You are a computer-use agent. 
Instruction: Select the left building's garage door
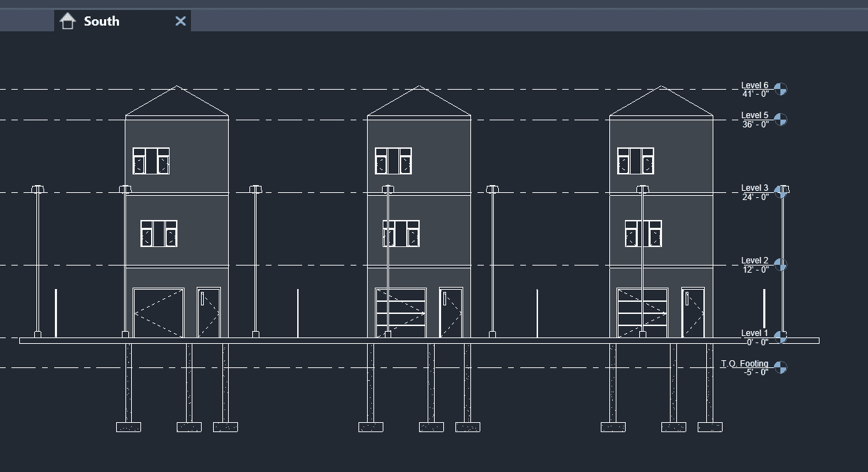pos(158,313)
